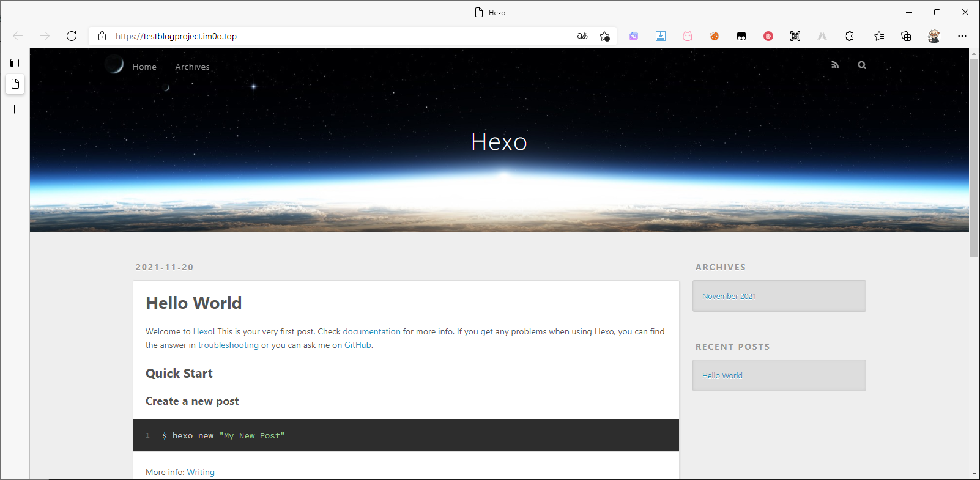Go to the Archives nav link
The height and width of the screenshot is (480, 980).
coord(192,67)
